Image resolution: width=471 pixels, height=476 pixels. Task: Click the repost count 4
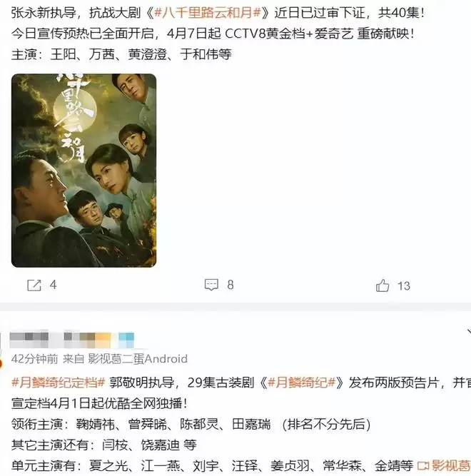[53, 285]
